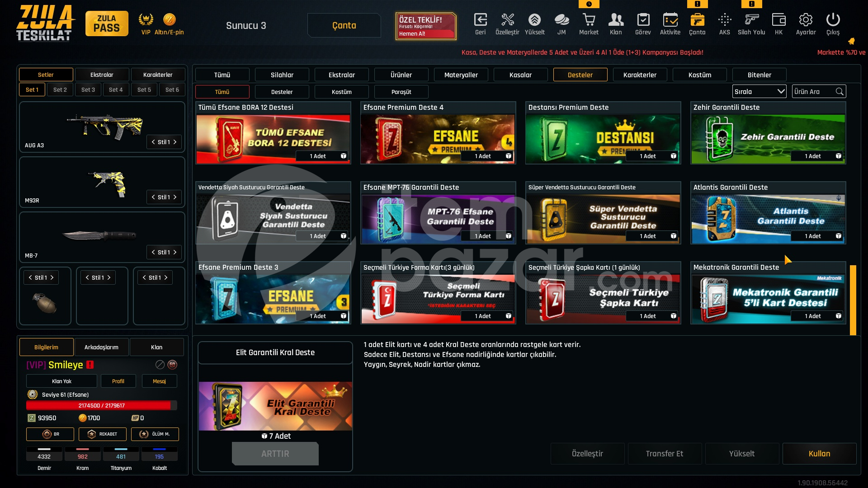Screen dimensions: 868x488
Task: Select the Mekatronik Garantili Deste card
Action: pyautogui.click(x=768, y=293)
